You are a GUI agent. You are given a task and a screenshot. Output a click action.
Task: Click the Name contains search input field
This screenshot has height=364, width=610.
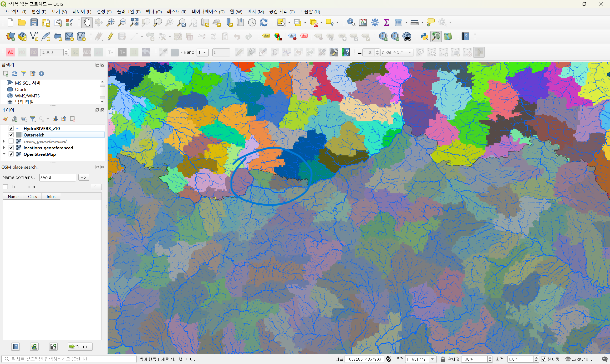tap(58, 177)
